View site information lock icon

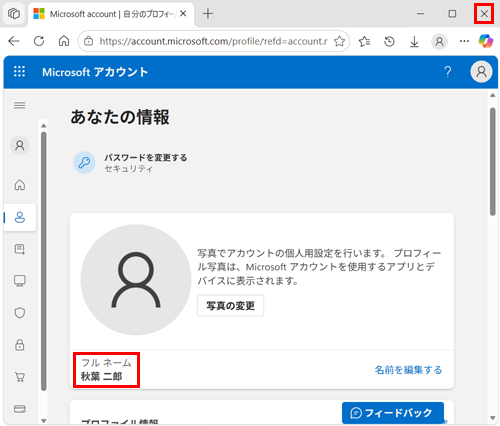88,41
